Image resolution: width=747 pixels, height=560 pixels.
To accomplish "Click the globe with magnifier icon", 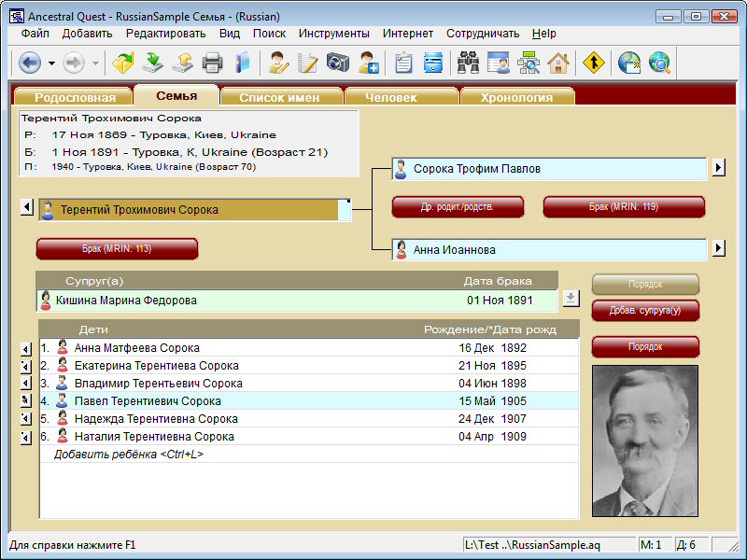I will click(x=660, y=63).
